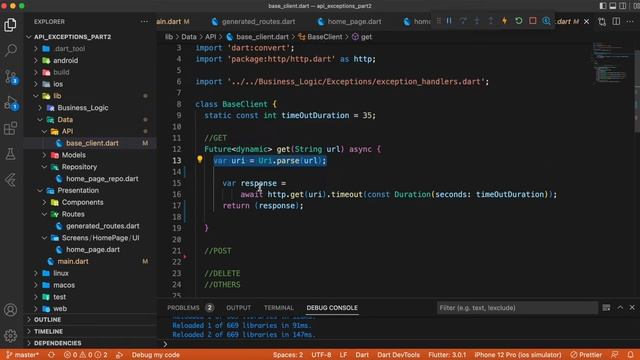Click UTF-8 encoding in status bar
The image size is (640, 360).
[x=321, y=355]
